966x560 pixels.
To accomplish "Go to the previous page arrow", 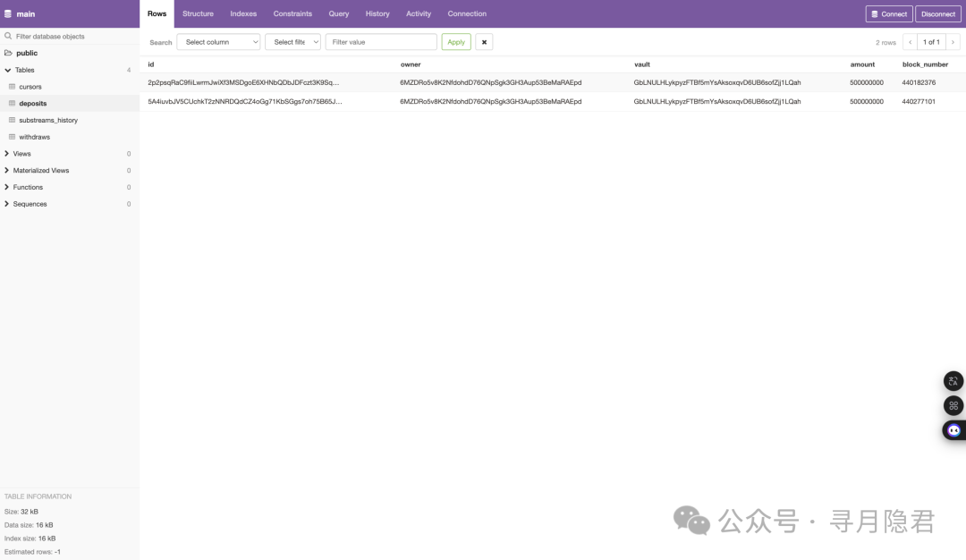I will [910, 42].
